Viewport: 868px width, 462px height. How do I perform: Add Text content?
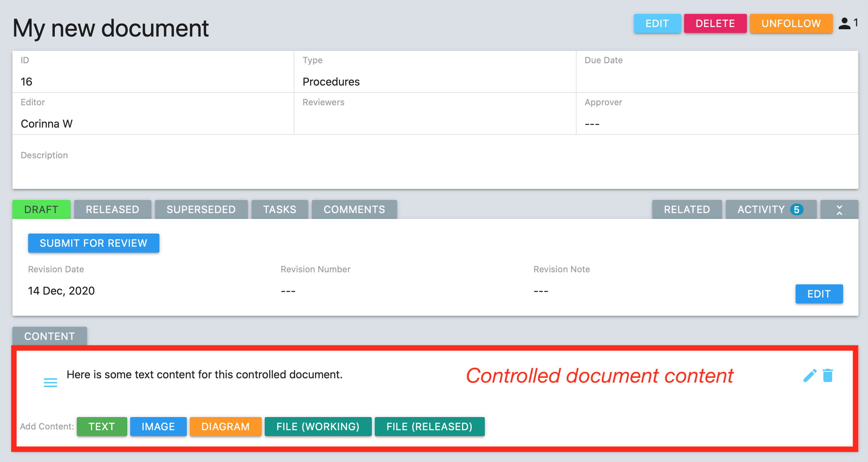click(102, 427)
